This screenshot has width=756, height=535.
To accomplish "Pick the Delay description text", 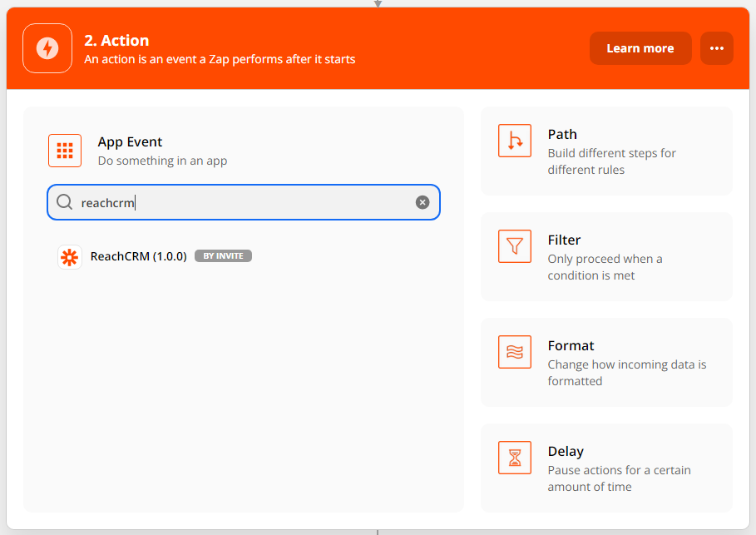I will [619, 478].
